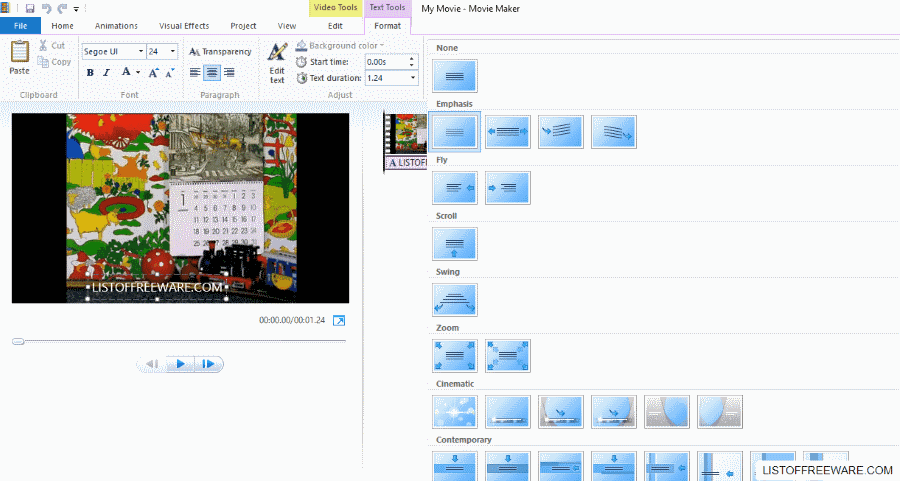Image resolution: width=900 pixels, height=481 pixels.
Task: Switch to the Animations tab
Action: 116,26
